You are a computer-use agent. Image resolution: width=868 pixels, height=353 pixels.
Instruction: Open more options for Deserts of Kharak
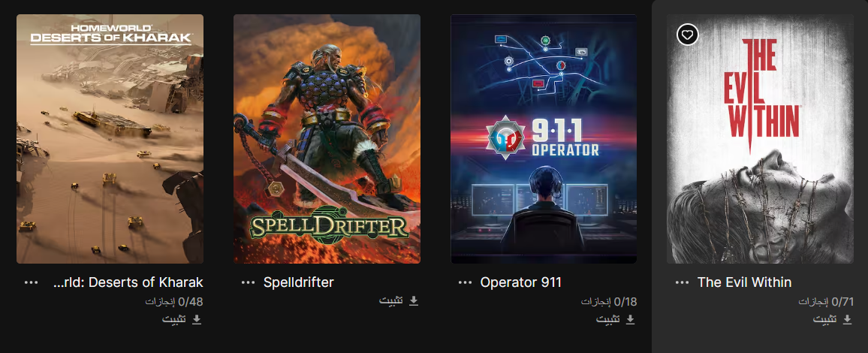pyautogui.click(x=31, y=282)
